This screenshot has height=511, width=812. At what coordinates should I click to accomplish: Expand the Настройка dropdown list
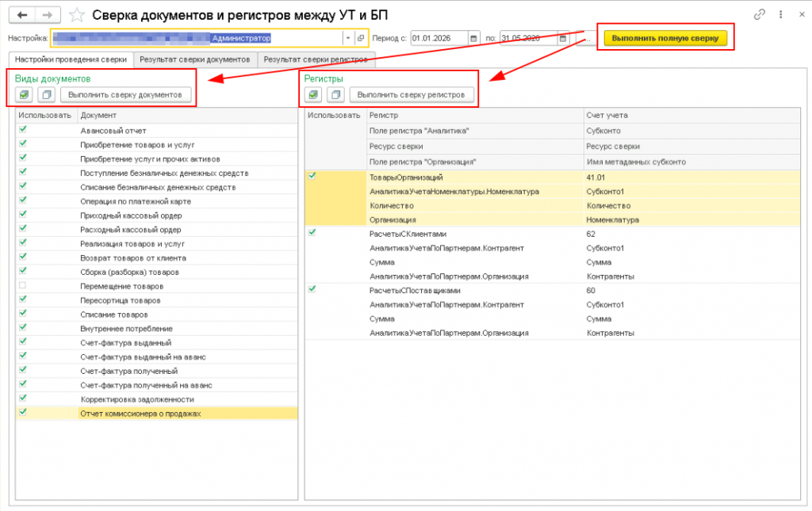coord(348,38)
